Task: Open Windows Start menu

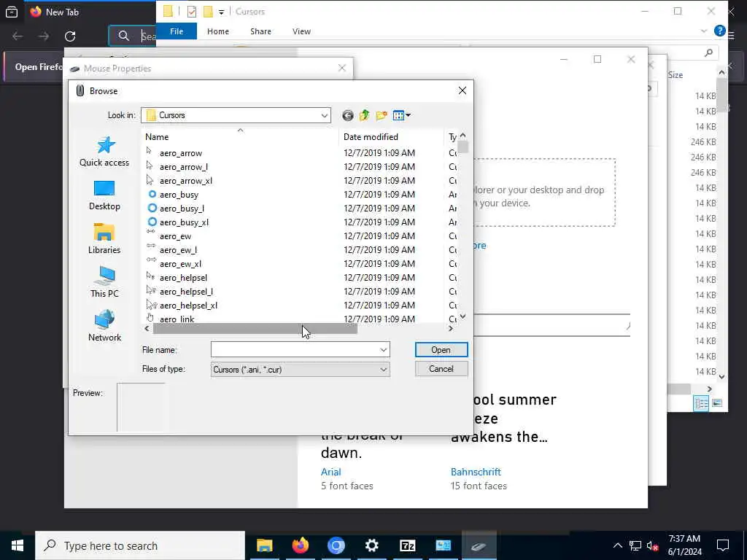Action: 18,545
